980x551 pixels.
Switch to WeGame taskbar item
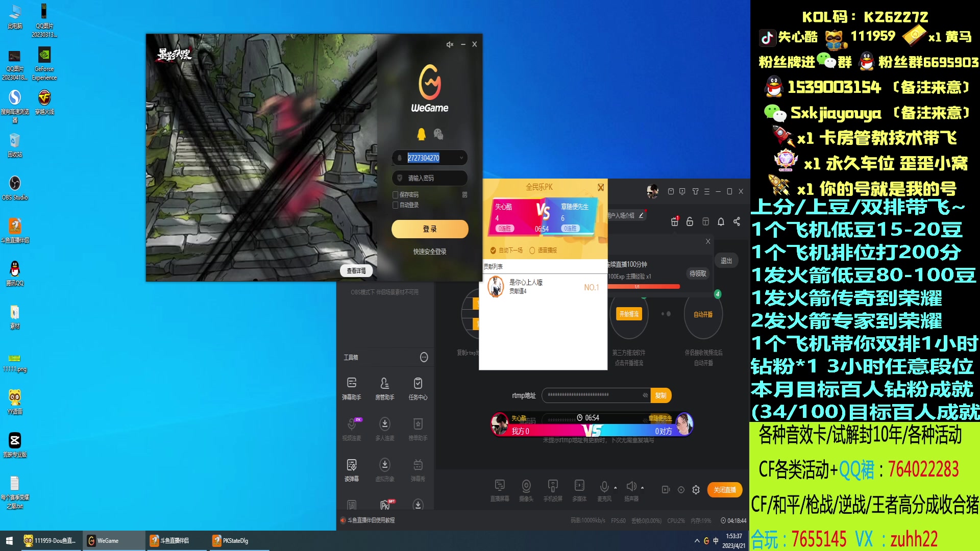113,541
